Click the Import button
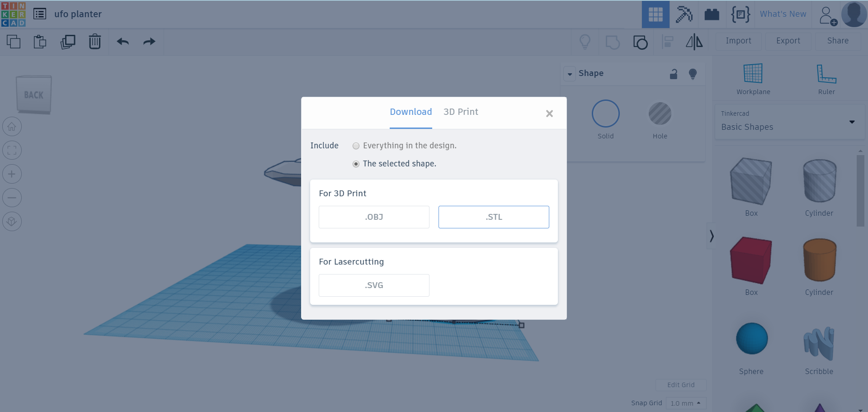Viewport: 868px width, 412px height. point(739,41)
